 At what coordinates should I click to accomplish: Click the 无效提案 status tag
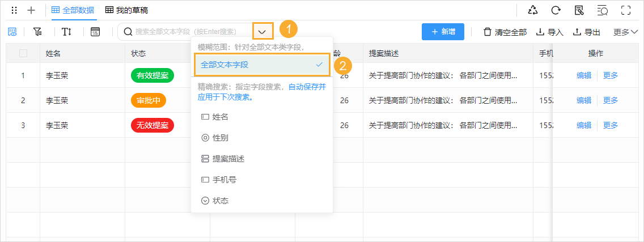152,125
